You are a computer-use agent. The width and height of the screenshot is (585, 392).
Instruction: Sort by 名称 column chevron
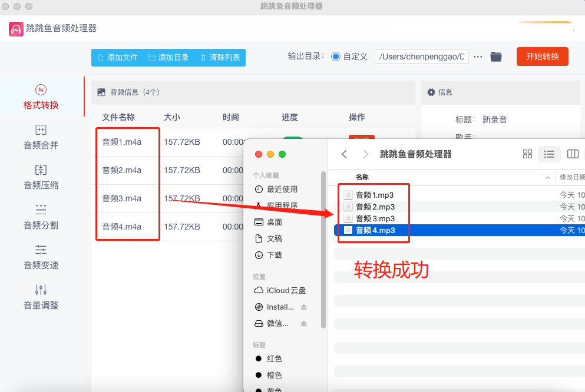[547, 178]
